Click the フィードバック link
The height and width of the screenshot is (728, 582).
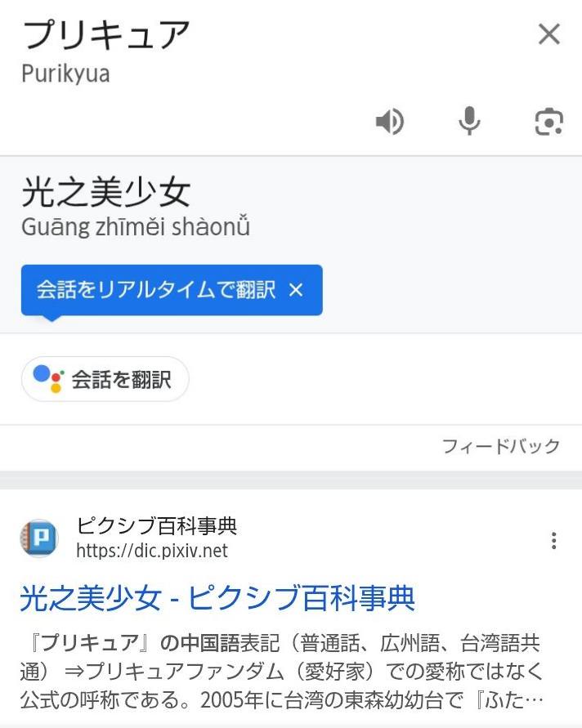coord(500,446)
